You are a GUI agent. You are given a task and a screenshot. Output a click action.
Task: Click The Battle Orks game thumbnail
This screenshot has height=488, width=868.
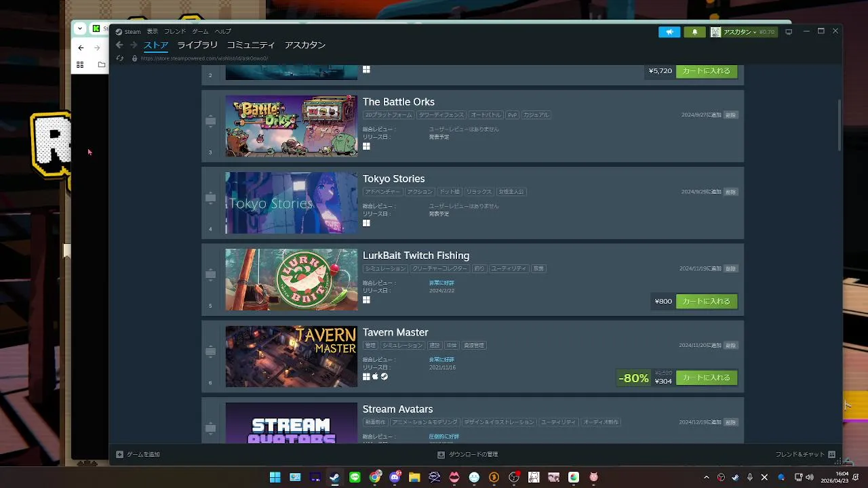point(292,126)
